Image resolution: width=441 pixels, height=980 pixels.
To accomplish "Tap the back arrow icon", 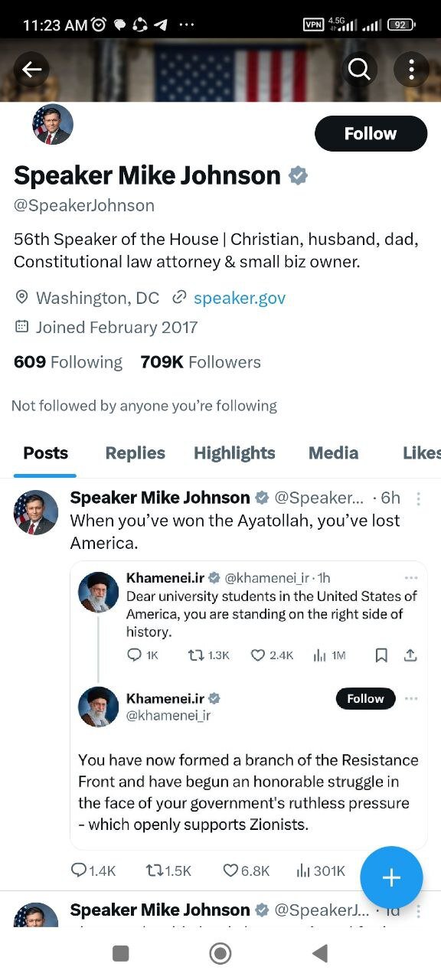I will [x=31, y=70].
